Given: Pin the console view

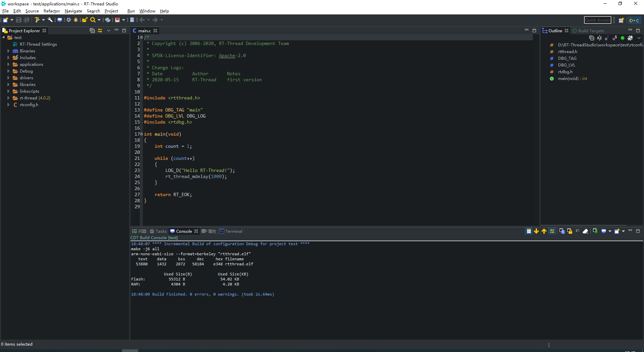Looking at the screenshot, I should tap(595, 231).
